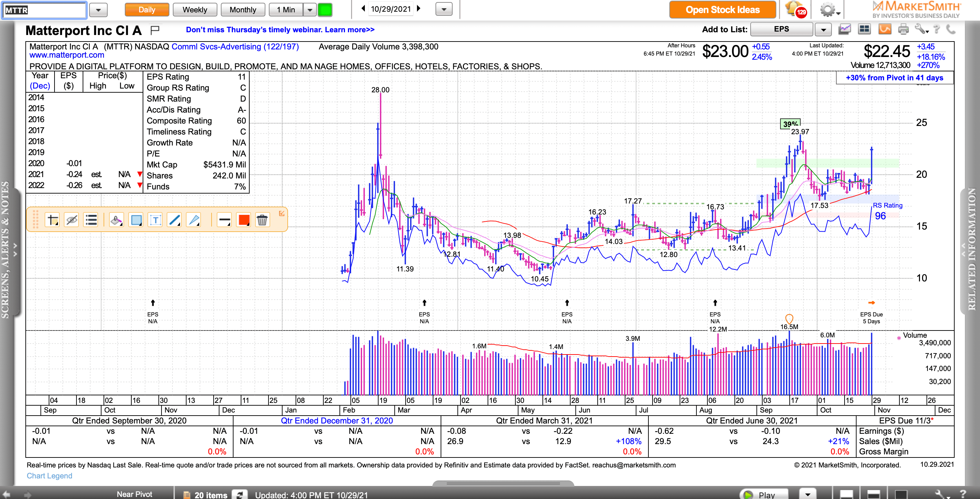Click the flag icon beside Matterport name
This screenshot has width=980, height=499.
155,30
